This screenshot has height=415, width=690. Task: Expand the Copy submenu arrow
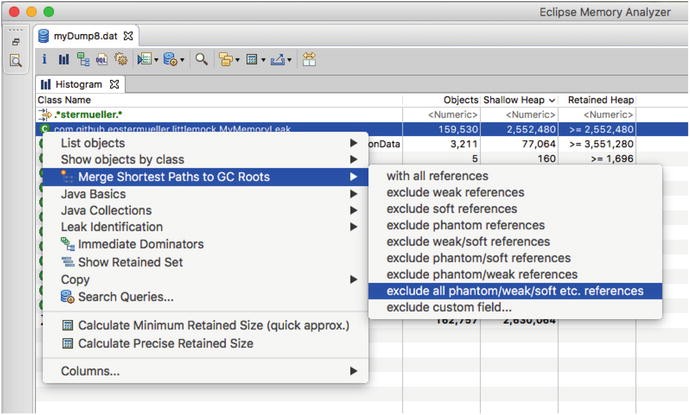[353, 279]
